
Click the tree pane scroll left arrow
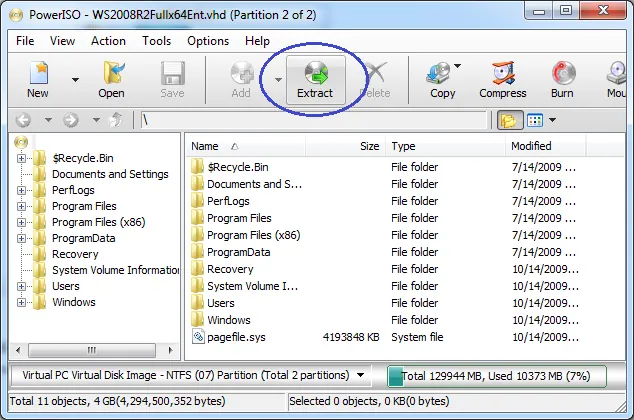18,350
